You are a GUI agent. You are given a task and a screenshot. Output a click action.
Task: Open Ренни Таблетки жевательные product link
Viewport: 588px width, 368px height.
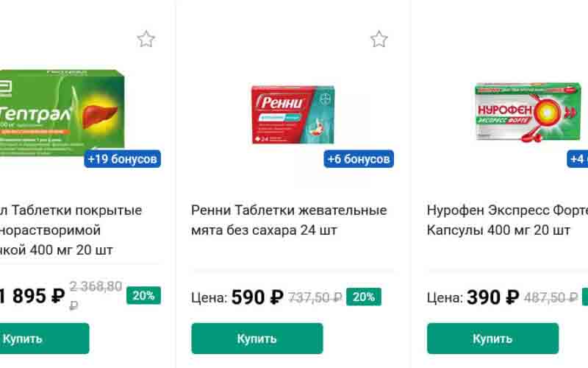(x=288, y=220)
